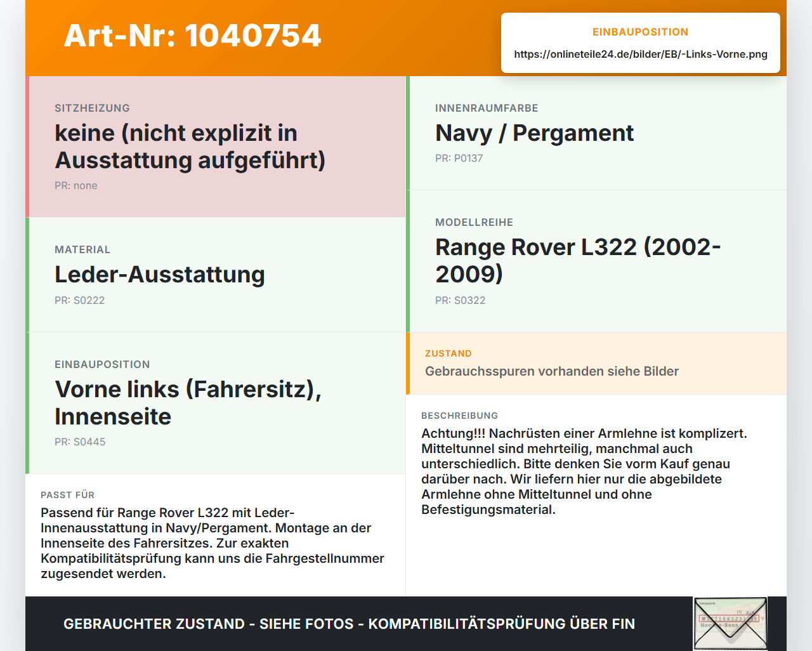Click the PASST FÜR compatibility paragraph
812x651 pixels.
click(x=213, y=543)
